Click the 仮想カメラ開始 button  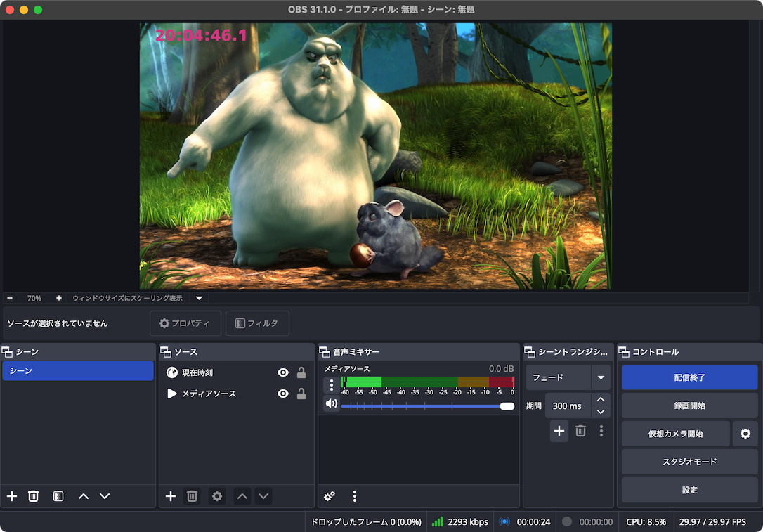point(675,434)
